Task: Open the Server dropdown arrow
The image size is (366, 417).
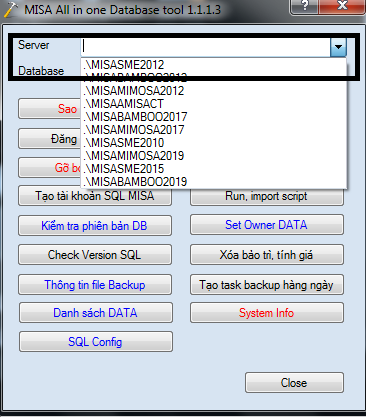Action: tap(338, 47)
